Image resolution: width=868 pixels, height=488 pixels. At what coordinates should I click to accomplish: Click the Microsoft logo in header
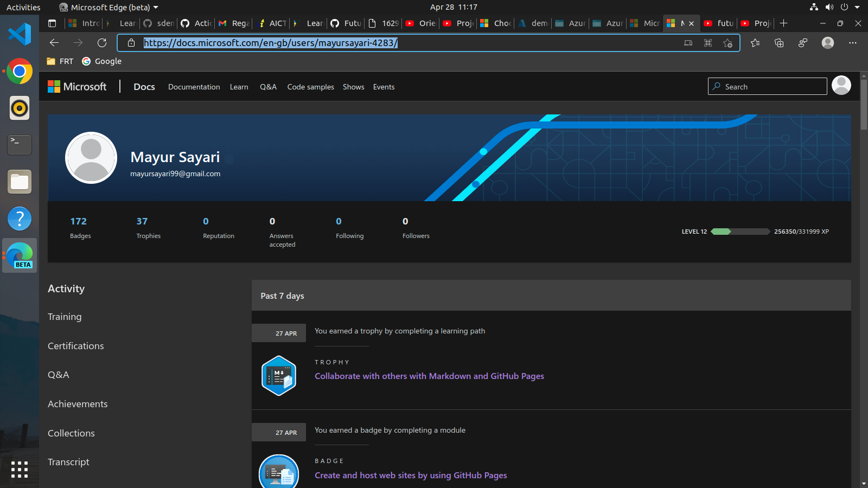77,87
